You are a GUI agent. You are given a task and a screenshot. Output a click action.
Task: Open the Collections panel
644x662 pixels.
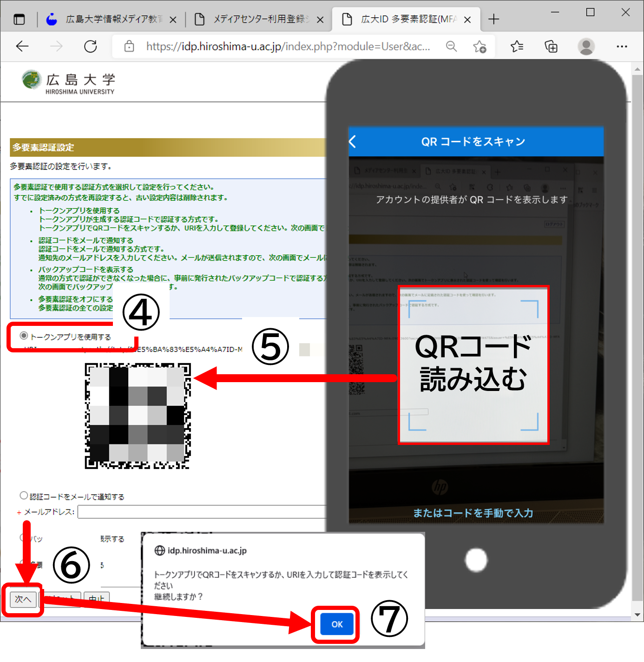[x=551, y=46]
